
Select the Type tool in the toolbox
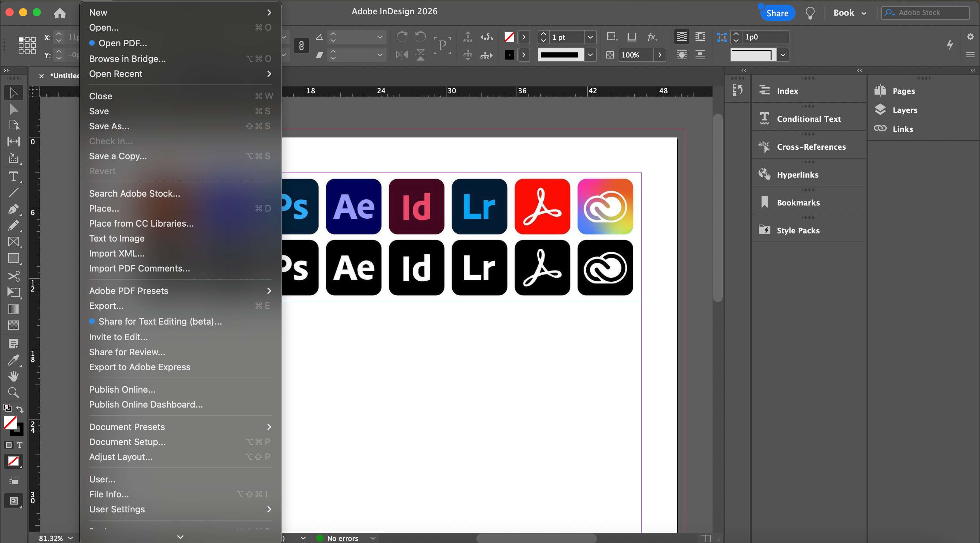coord(13,177)
